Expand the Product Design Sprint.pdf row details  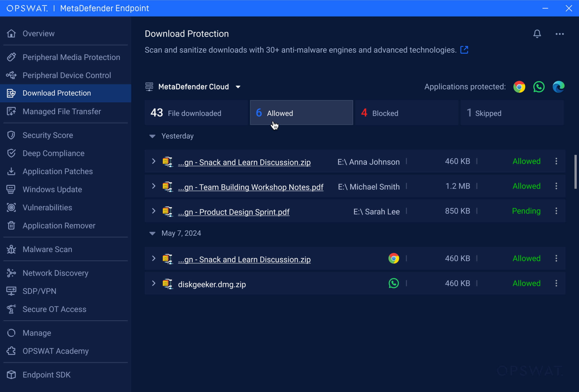coord(154,211)
